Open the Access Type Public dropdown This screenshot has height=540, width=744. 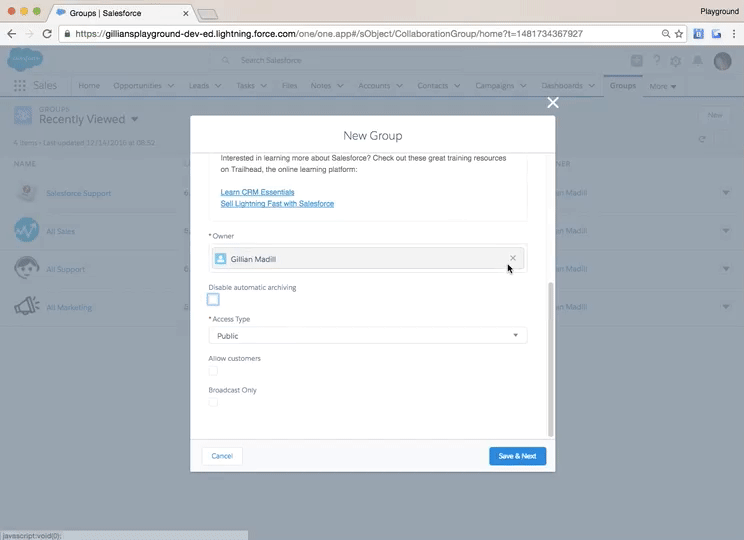coord(368,335)
